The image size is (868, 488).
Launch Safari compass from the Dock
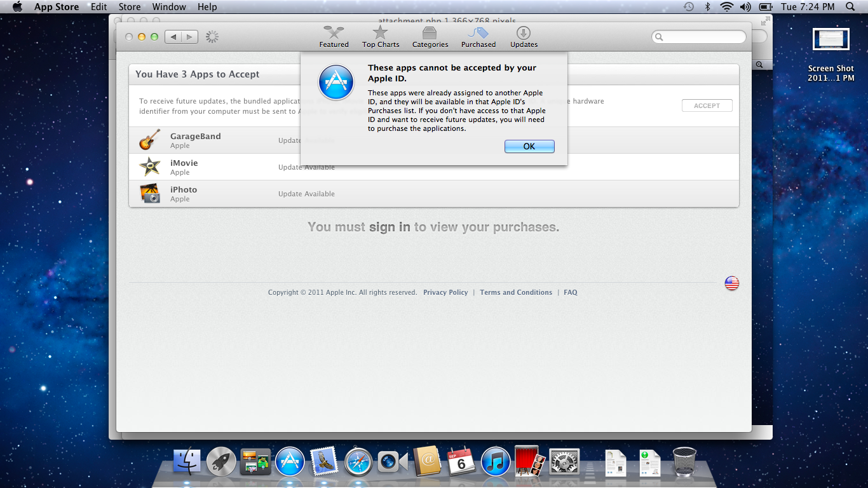pyautogui.click(x=358, y=462)
